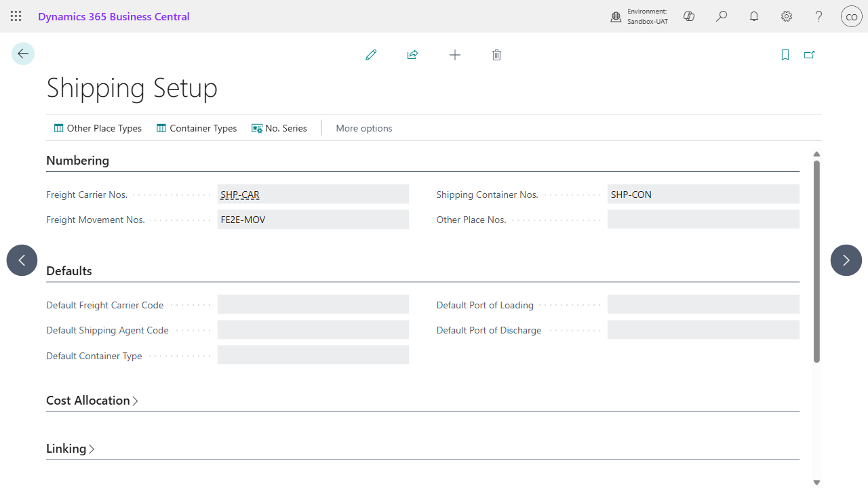The height and width of the screenshot is (488, 868).
Task: Expand the Cost Allocation section
Action: coord(92,401)
